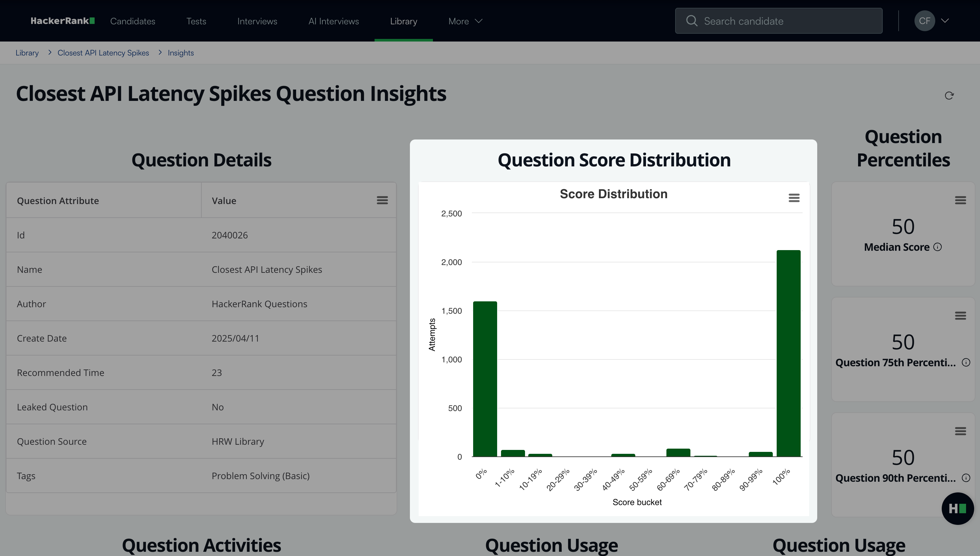980x556 pixels.
Task: Open the Median Score card menu icon
Action: tap(960, 200)
